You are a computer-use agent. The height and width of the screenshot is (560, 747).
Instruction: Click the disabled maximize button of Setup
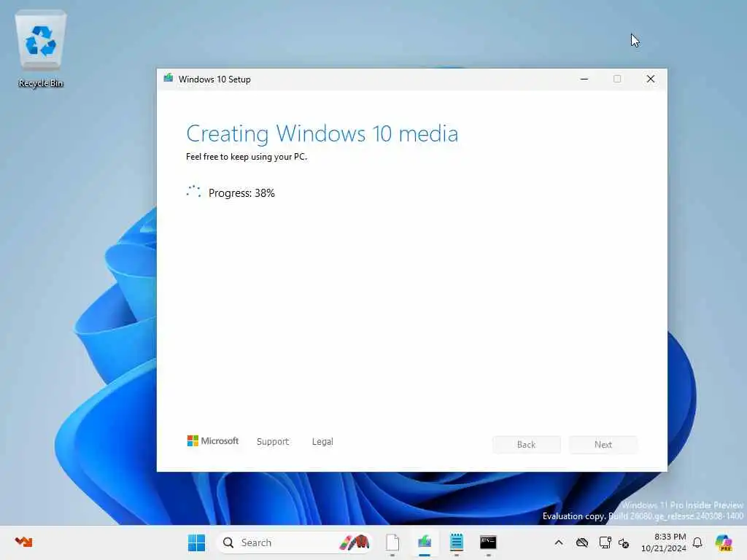617,79
